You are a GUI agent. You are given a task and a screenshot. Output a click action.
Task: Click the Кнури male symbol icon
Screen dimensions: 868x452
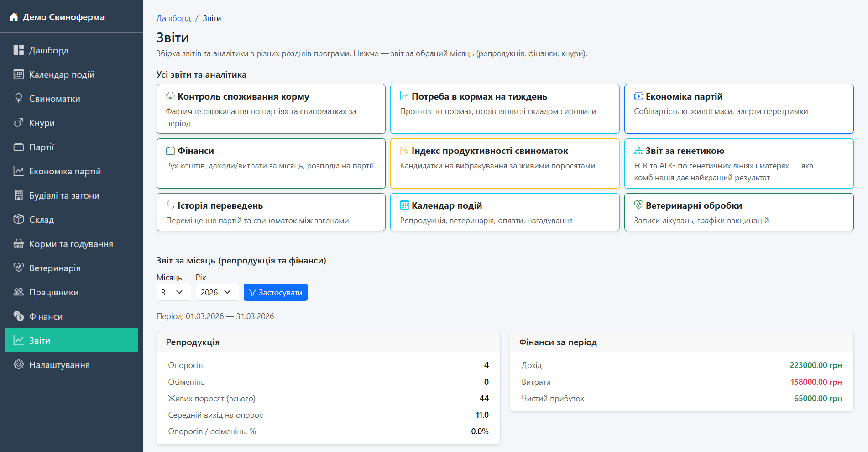(x=18, y=123)
